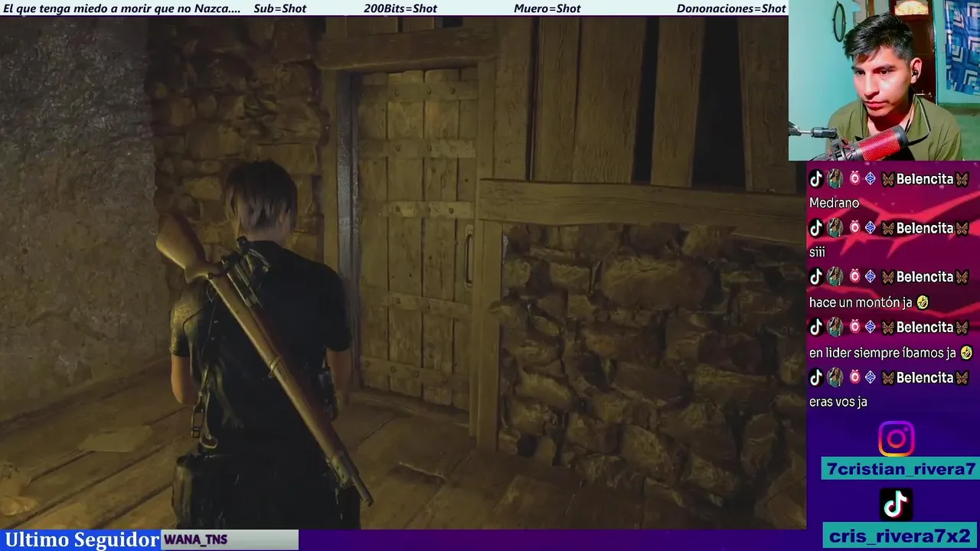
Task: Click TikTok icon above 'eras vos ja'
Action: (816, 377)
